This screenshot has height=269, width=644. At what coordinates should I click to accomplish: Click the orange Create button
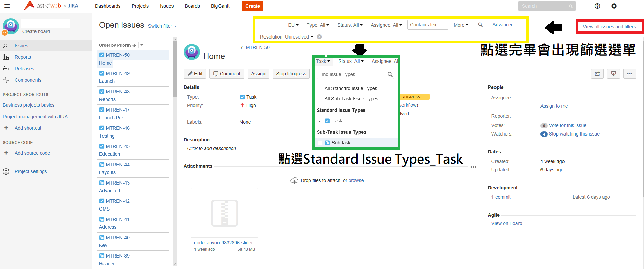pos(253,6)
